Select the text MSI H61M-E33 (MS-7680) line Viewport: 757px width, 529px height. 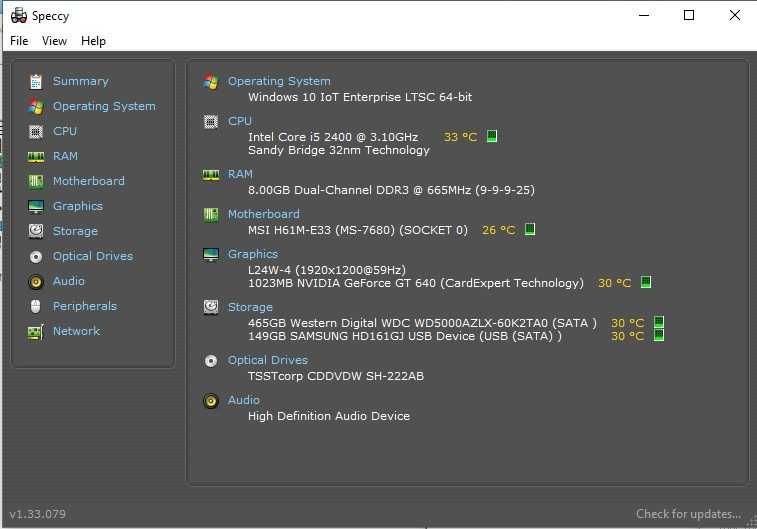click(x=358, y=230)
